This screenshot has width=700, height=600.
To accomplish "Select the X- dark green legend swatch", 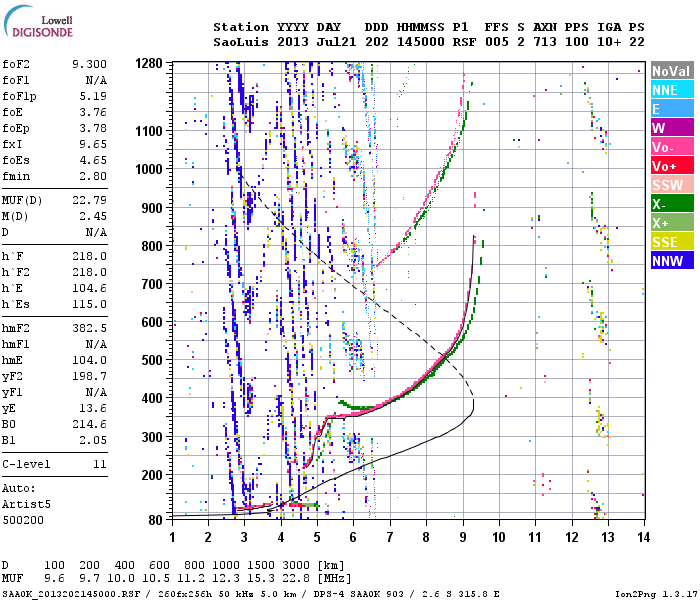I will 672,204.
